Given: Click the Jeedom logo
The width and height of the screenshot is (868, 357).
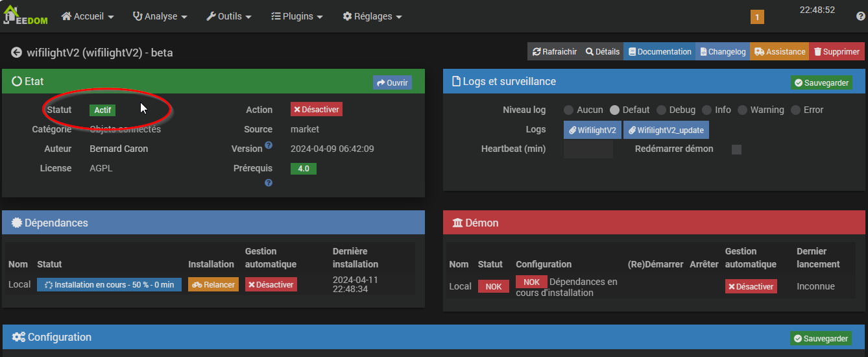Looking at the screenshot, I should (x=24, y=16).
